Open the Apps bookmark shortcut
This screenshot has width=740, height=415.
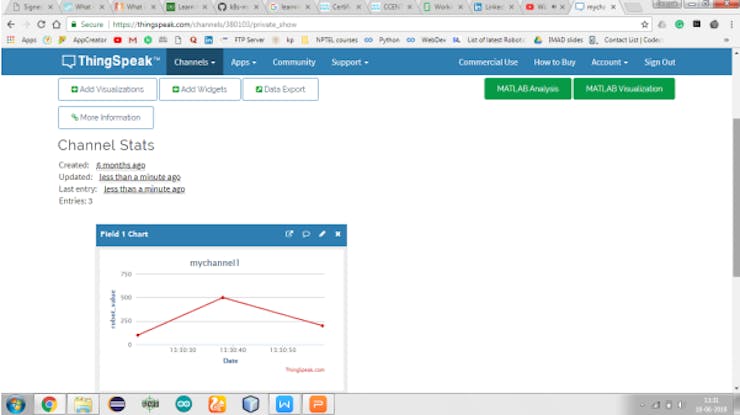click(x=22, y=40)
